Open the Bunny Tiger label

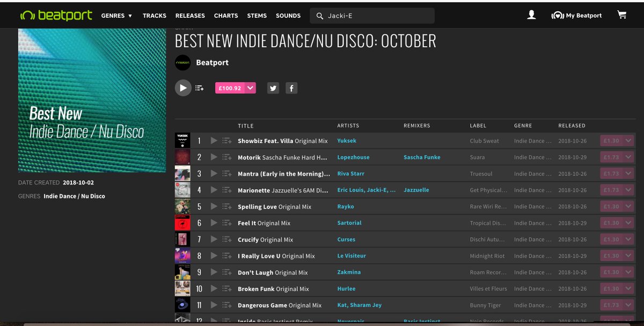(486, 306)
